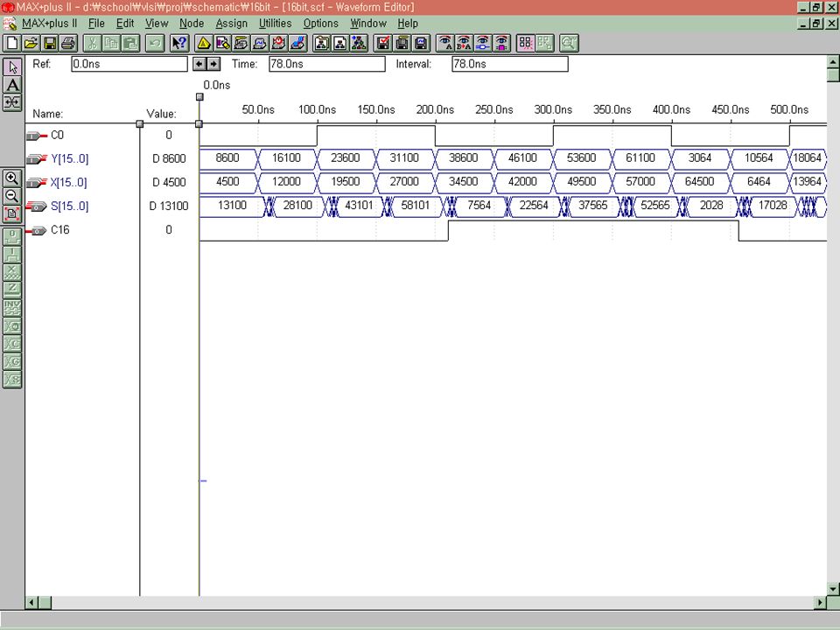Open the View menu
Viewport: 840px width, 630px height.
[x=157, y=24]
